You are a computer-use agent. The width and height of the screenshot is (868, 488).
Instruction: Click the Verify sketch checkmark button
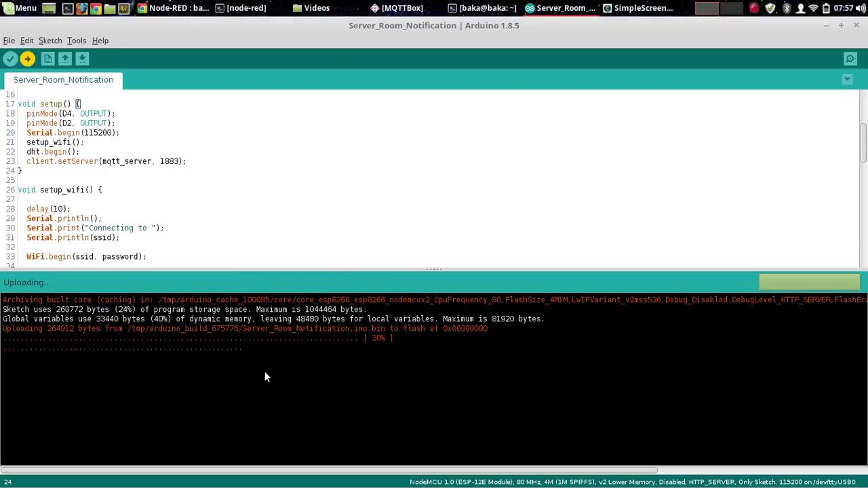tap(10, 59)
